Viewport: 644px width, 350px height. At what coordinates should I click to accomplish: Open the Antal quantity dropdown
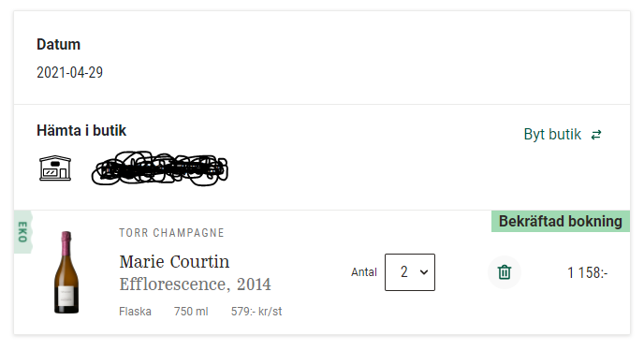(409, 272)
